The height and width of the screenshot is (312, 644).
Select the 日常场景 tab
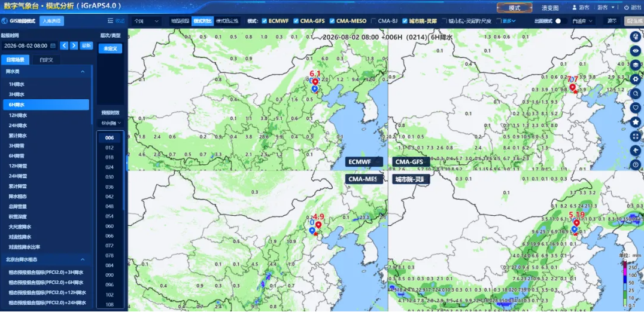(16, 60)
